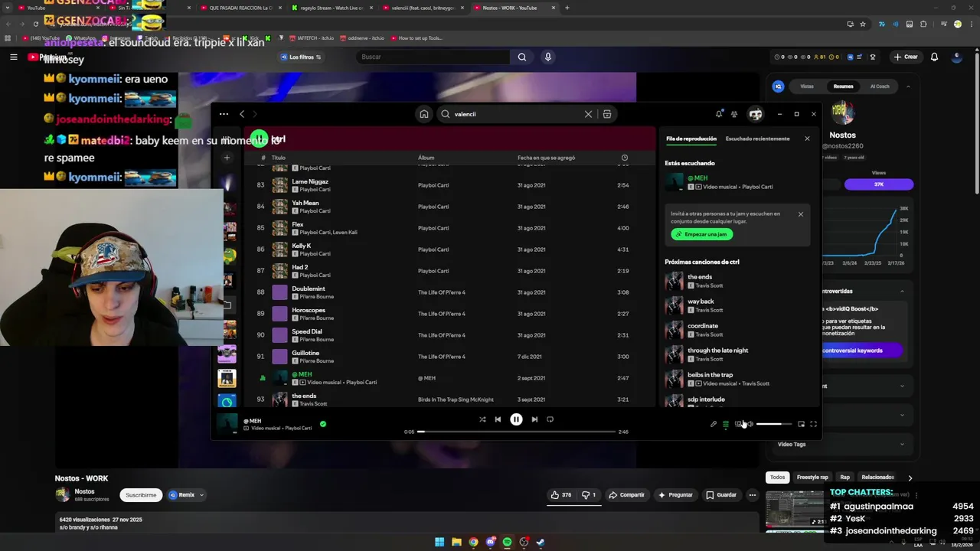
Task: Select vidIQ 'AI Coach' tab
Action: (x=880, y=86)
